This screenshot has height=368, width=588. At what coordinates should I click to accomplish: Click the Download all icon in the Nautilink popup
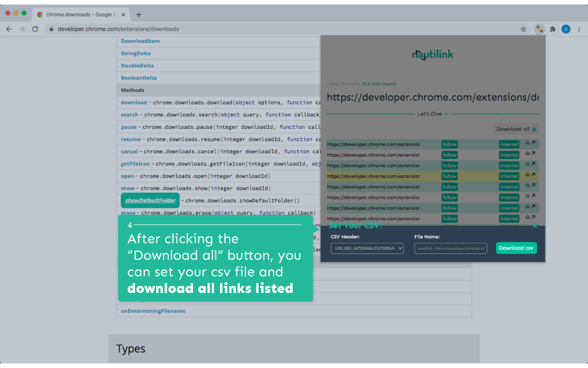coord(533,129)
